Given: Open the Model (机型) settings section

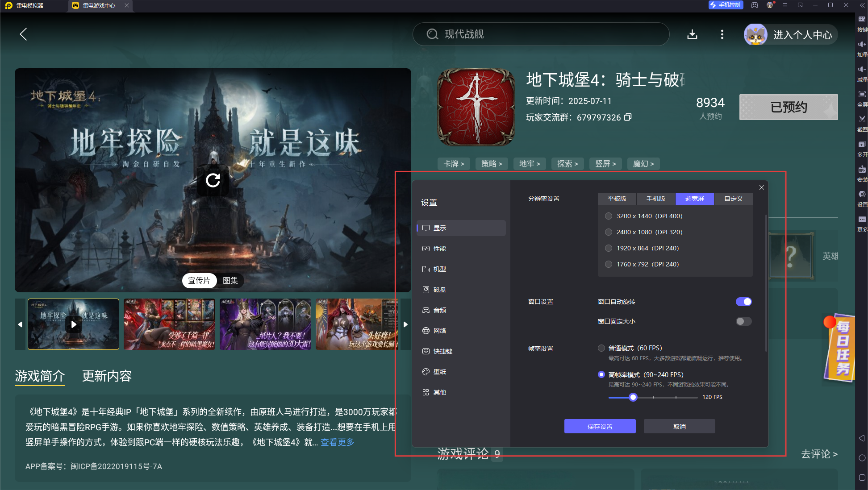Looking at the screenshot, I should pyautogui.click(x=461, y=269).
